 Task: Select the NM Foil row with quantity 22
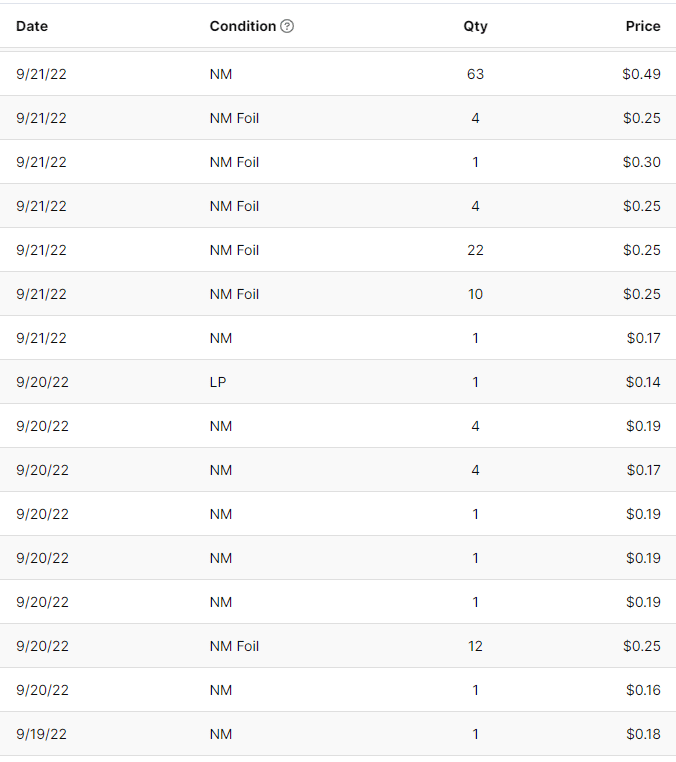[338, 250]
